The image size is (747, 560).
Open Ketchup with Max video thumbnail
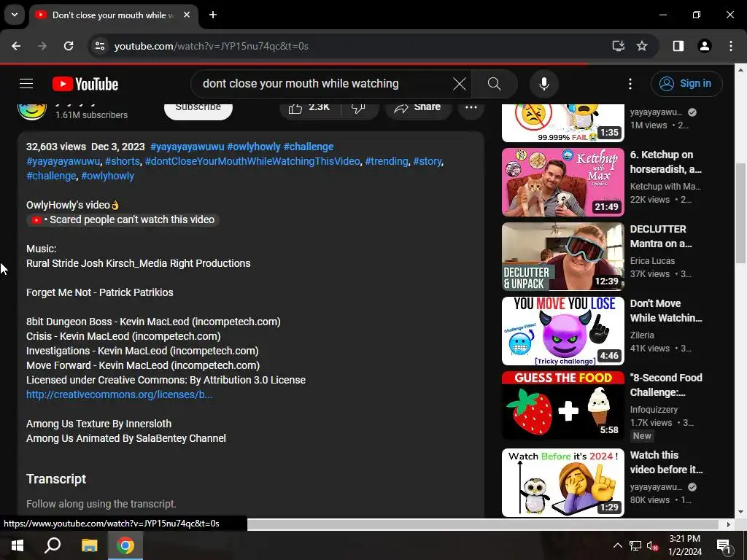[x=562, y=182]
